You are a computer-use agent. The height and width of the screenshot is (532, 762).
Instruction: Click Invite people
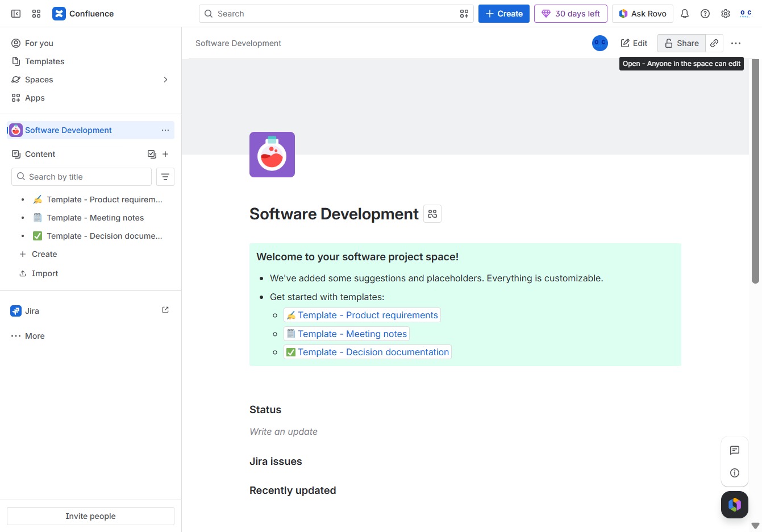coord(90,516)
